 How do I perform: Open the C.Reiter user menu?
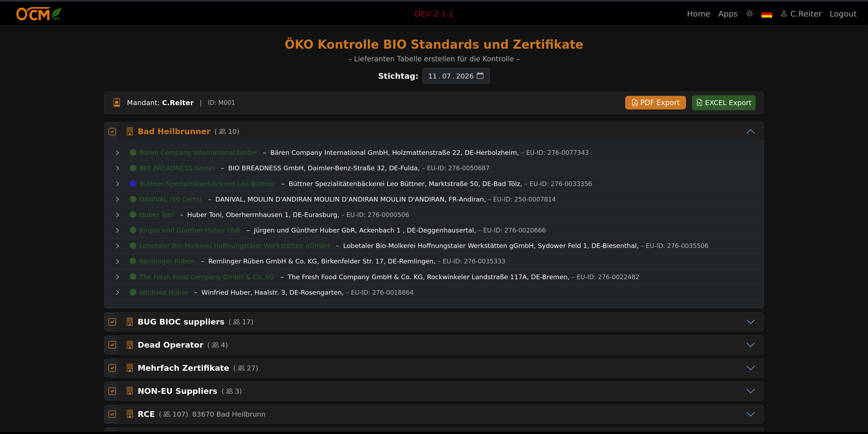[801, 14]
